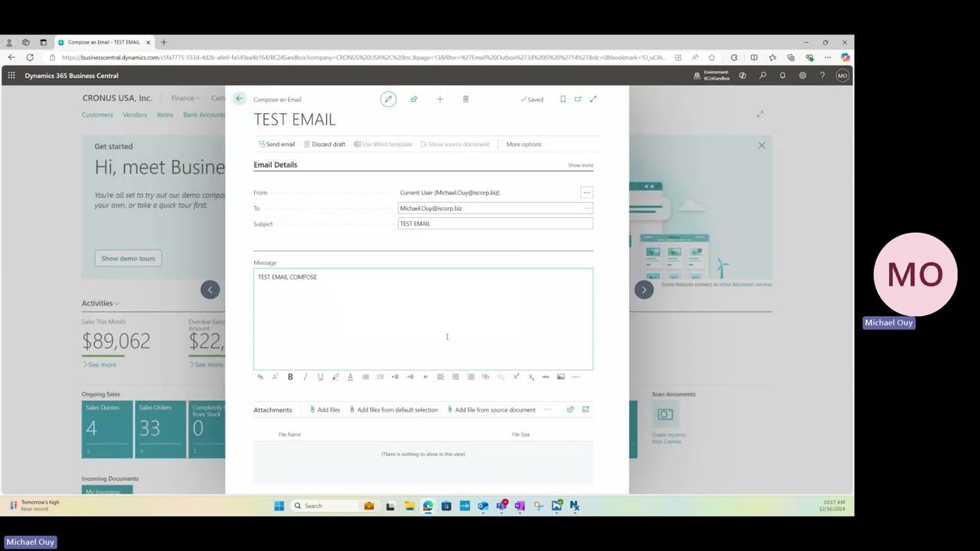Open the Items link in background page
This screenshot has width=980, height=551.
(x=165, y=115)
